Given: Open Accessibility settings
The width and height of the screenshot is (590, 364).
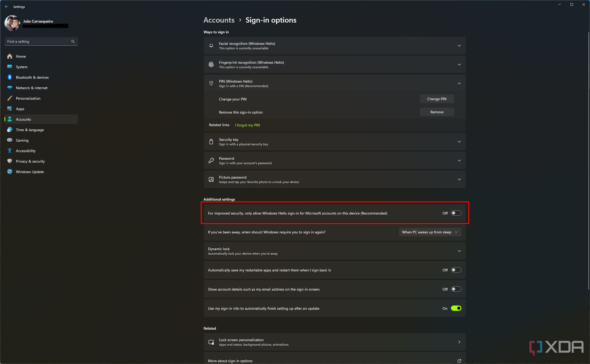Looking at the screenshot, I should click(41, 151).
